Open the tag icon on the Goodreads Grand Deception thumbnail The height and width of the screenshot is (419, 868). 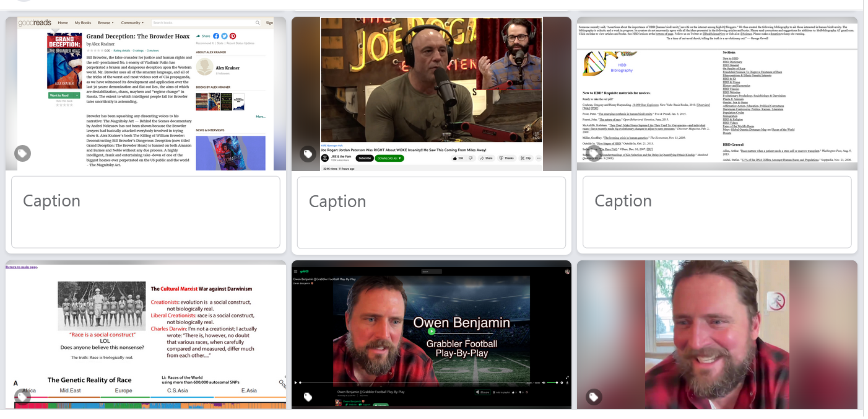pos(23,153)
